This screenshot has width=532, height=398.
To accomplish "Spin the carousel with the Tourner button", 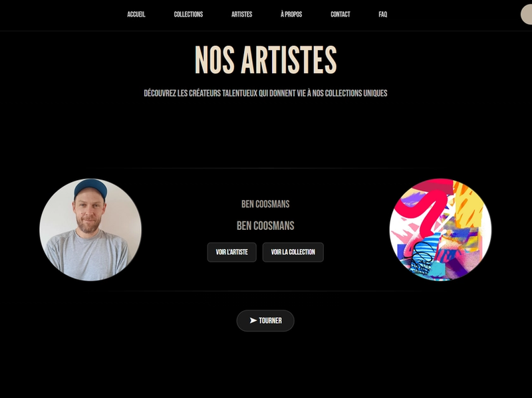I will (x=265, y=321).
